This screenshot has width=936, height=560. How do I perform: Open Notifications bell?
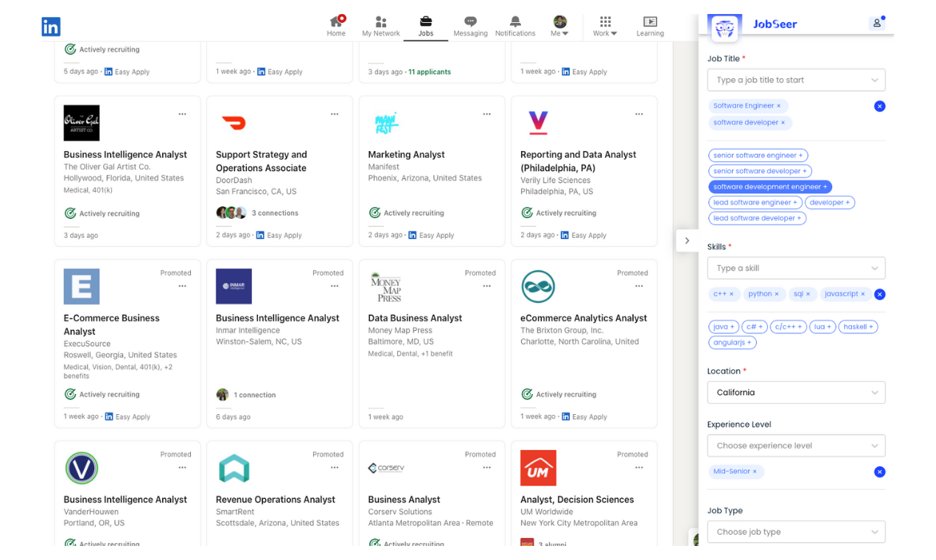(515, 26)
